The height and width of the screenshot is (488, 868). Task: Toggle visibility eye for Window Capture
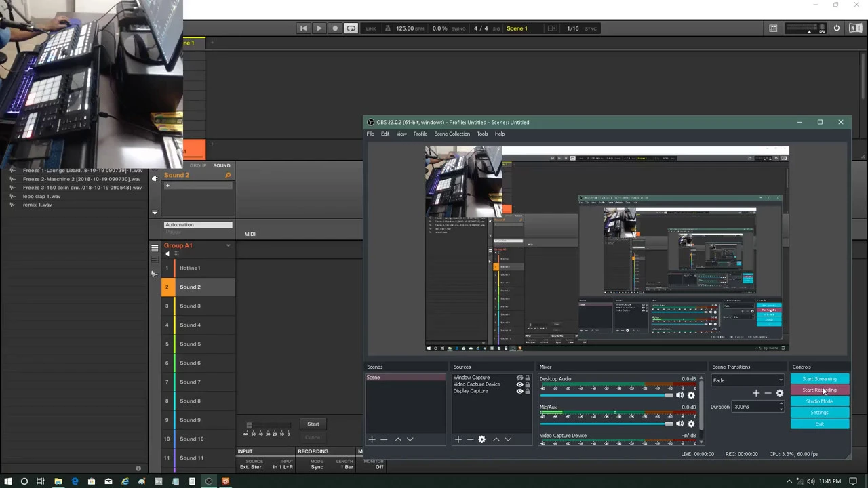click(519, 378)
